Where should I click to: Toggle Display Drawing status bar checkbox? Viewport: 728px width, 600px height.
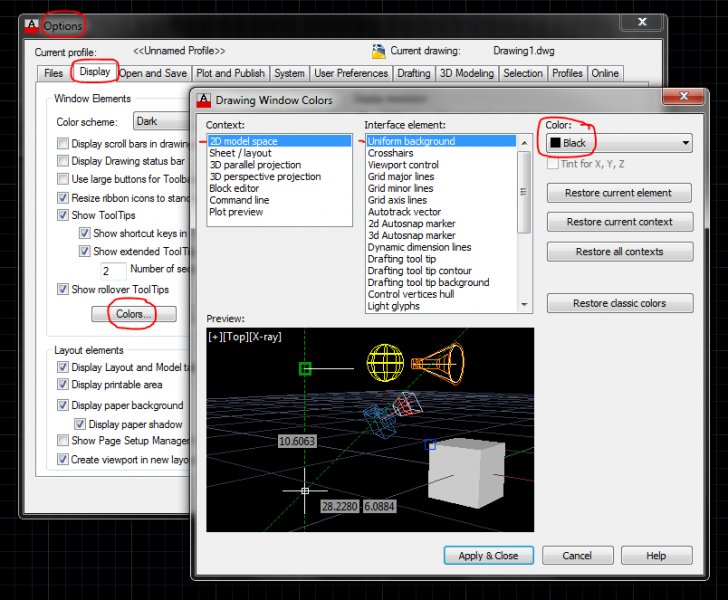click(63, 161)
